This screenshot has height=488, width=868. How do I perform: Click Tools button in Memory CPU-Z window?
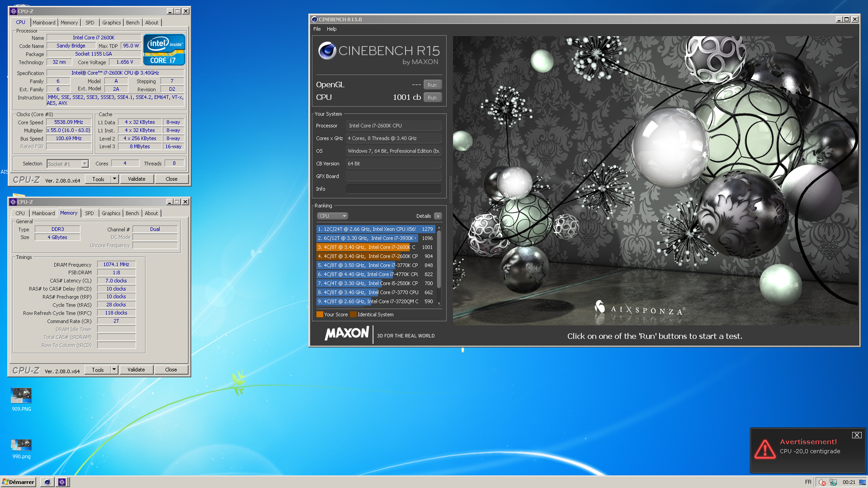pyautogui.click(x=98, y=370)
